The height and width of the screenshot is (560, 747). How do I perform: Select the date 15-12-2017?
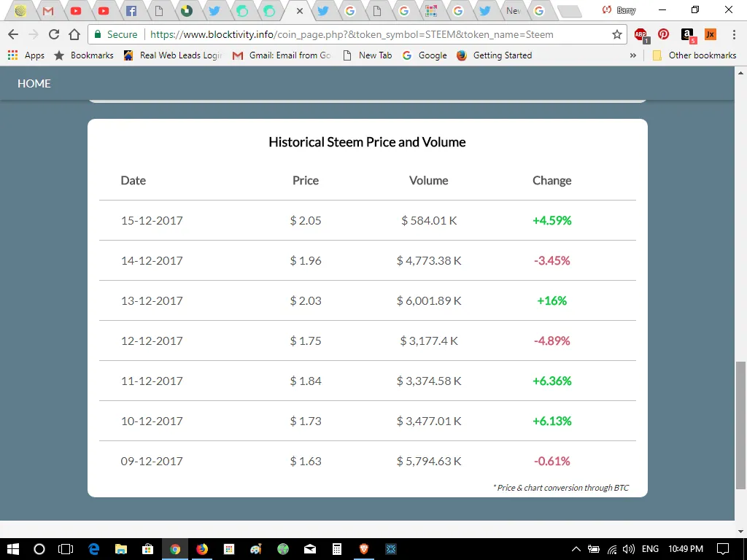point(152,220)
